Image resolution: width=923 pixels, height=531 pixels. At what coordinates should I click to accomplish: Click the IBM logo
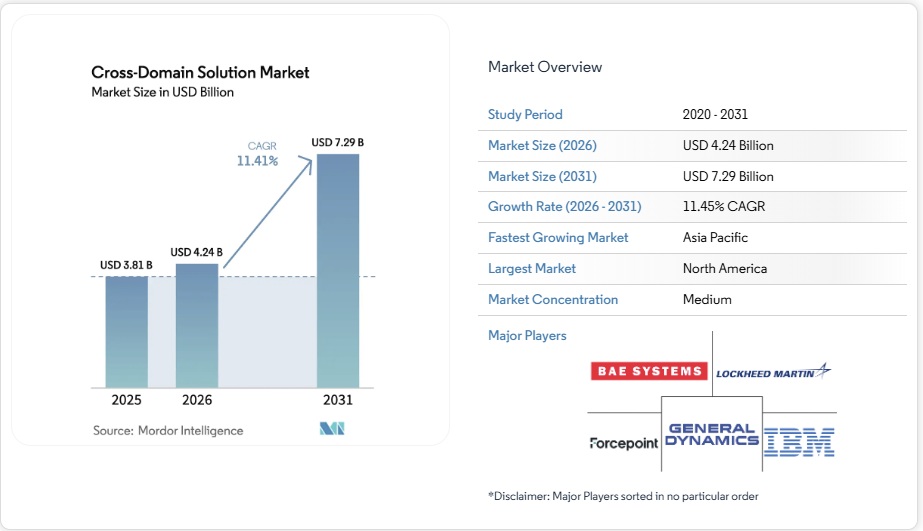(799, 441)
